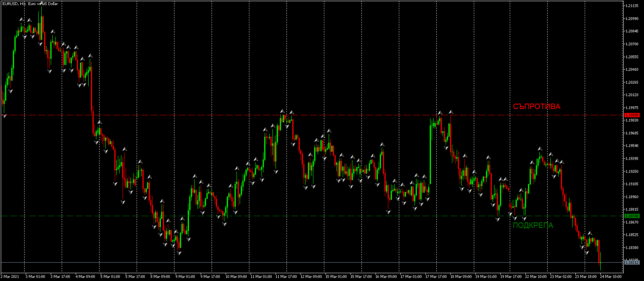
Task: Click the 2 Mar 2021 date label
Action: (x=10, y=277)
